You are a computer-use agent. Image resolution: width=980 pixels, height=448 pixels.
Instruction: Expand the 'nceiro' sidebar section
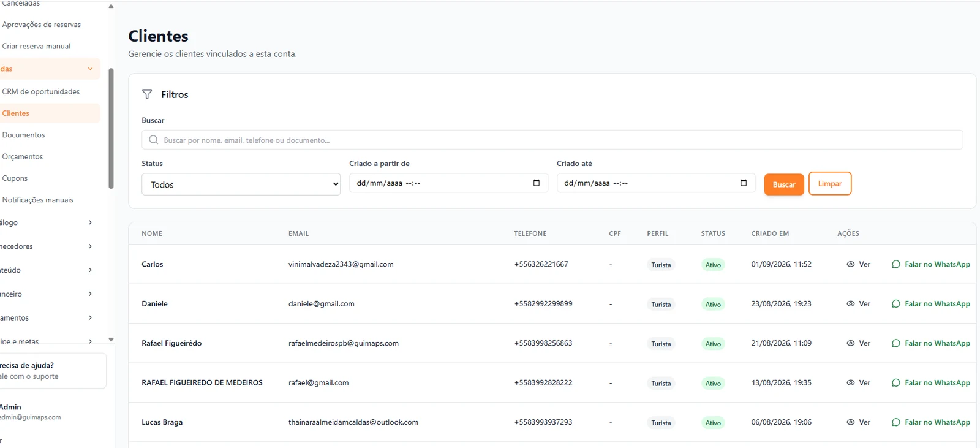tap(90, 294)
